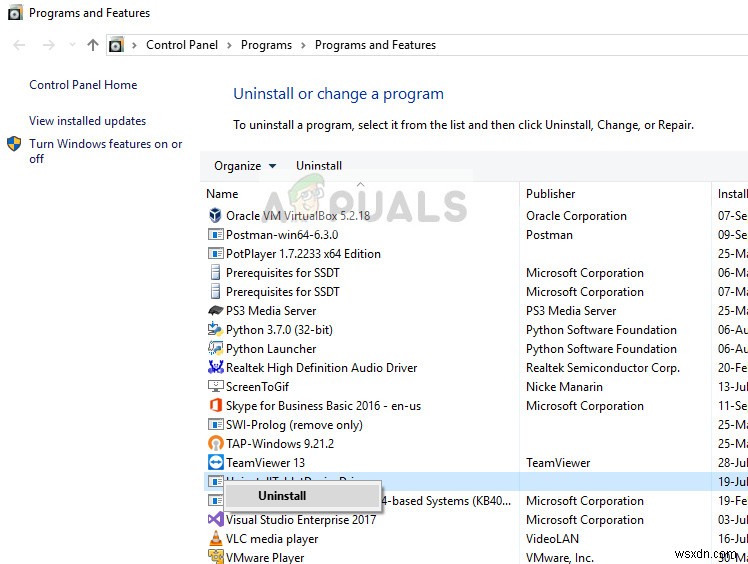
Task: Click the Python Launcher icon
Action: click(x=216, y=348)
